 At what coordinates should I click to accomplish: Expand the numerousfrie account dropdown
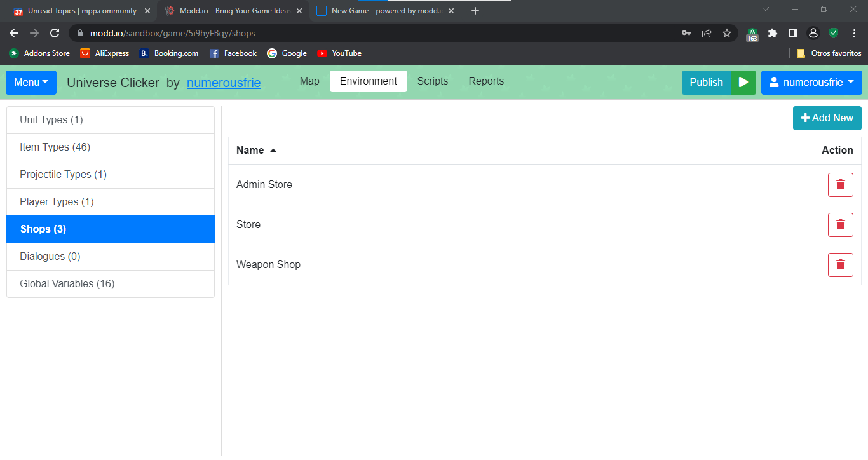pos(811,83)
